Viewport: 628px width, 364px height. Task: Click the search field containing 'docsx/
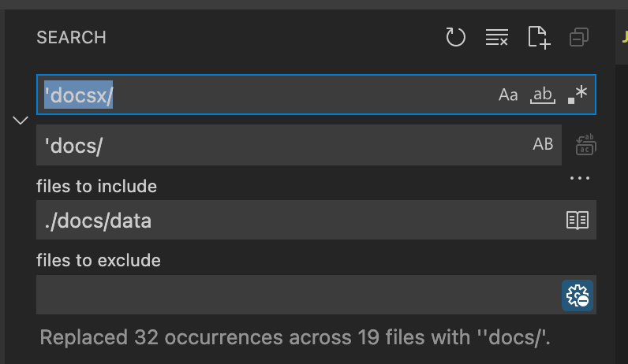click(x=260, y=95)
